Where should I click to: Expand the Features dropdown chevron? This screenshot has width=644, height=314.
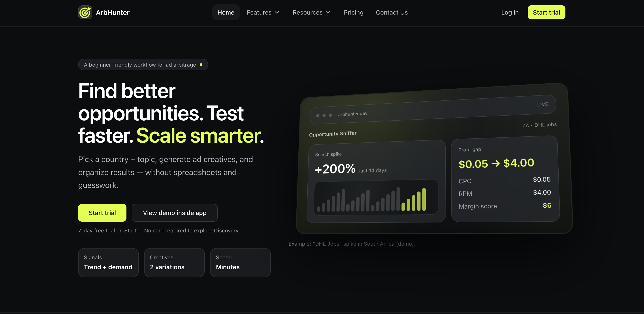pyautogui.click(x=277, y=13)
